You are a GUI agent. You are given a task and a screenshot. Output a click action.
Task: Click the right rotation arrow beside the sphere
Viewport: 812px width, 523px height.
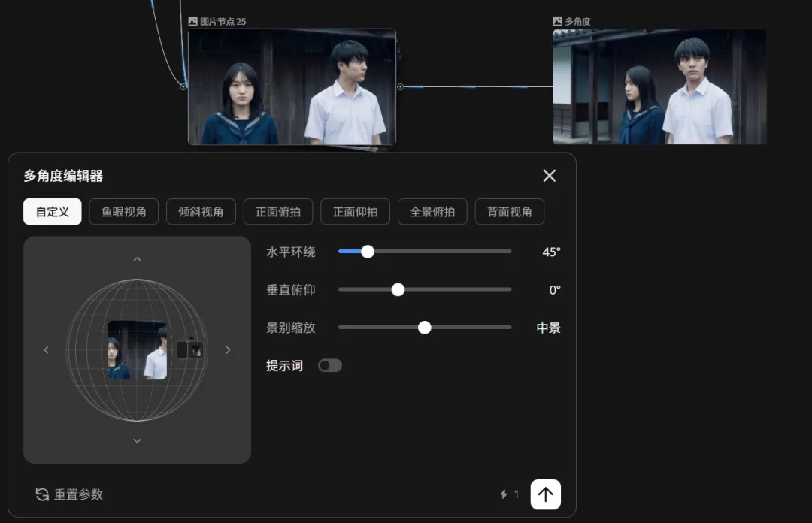tap(228, 349)
